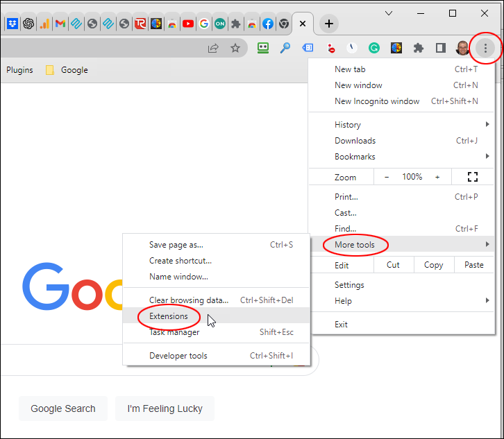Open the red blocked-sign extension

(x=330, y=48)
